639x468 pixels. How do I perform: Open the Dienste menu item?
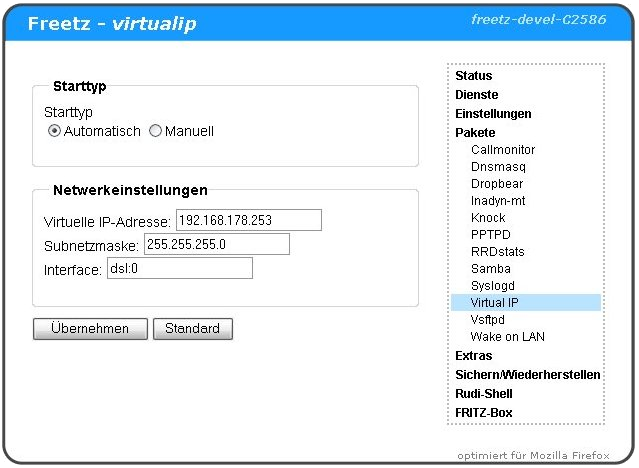click(476, 95)
